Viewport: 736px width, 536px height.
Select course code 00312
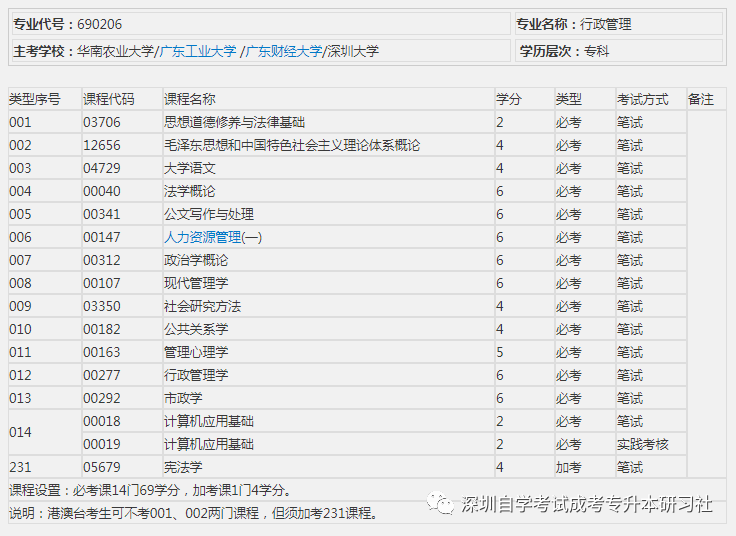coord(102,260)
